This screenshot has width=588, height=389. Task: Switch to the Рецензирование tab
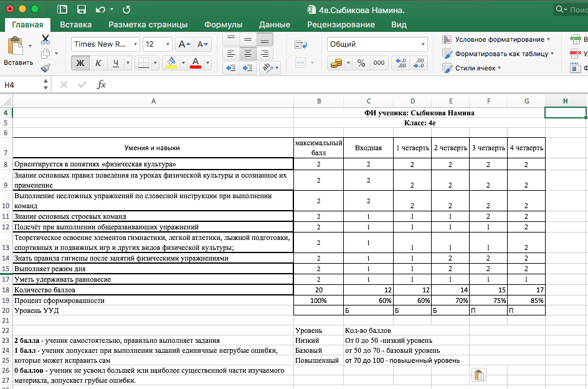point(341,25)
